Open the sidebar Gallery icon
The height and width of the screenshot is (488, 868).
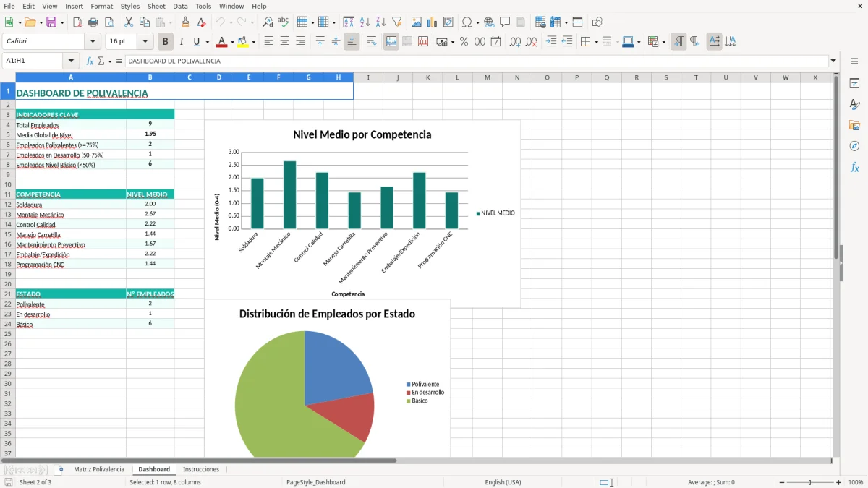(854, 125)
